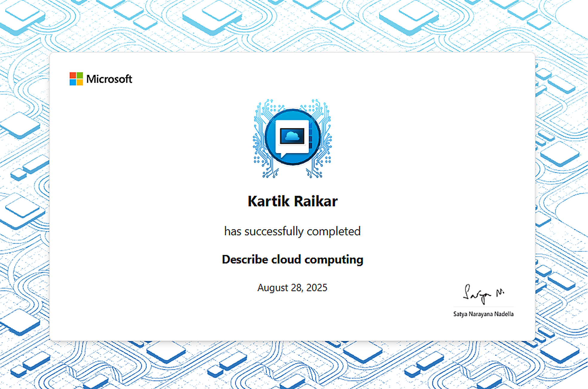The height and width of the screenshot is (389, 588).
Task: Click the printed name Satya Narayana Nadella
Action: [x=483, y=314]
